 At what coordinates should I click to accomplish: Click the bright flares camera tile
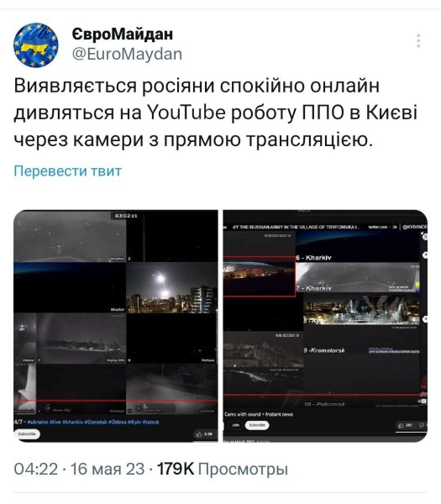tap(172, 287)
